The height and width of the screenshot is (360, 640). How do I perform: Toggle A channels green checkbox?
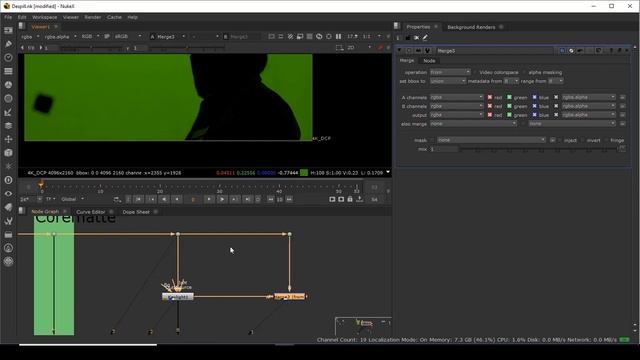(x=509, y=97)
